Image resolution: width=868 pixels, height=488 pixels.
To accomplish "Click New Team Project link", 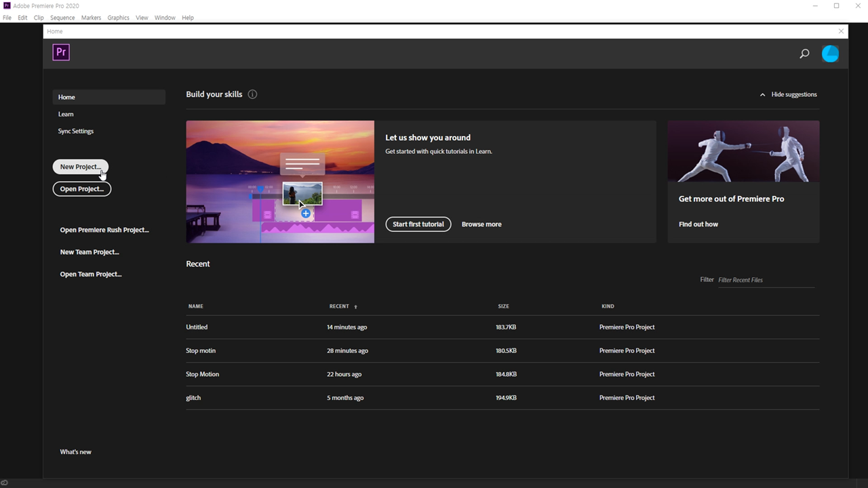I will tap(90, 252).
